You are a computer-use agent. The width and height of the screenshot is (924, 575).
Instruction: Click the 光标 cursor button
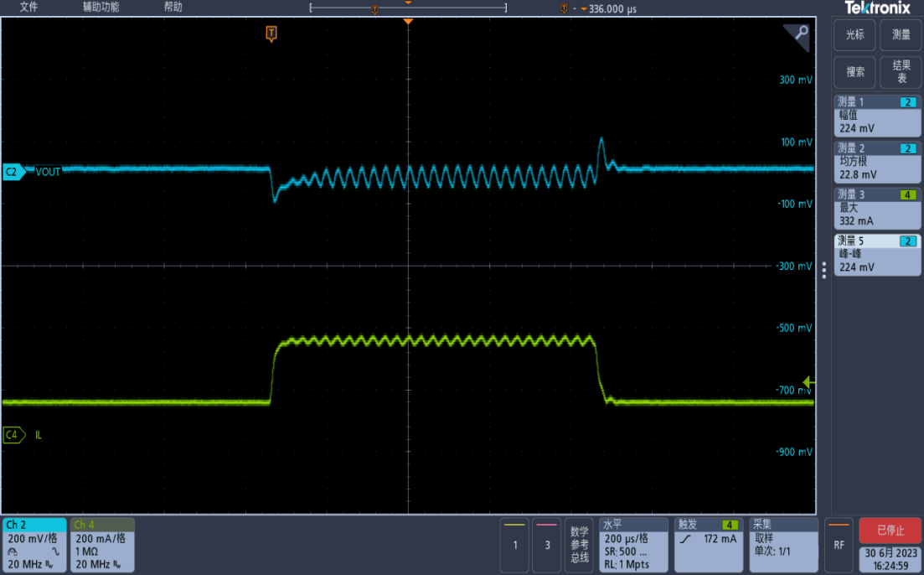[x=854, y=35]
